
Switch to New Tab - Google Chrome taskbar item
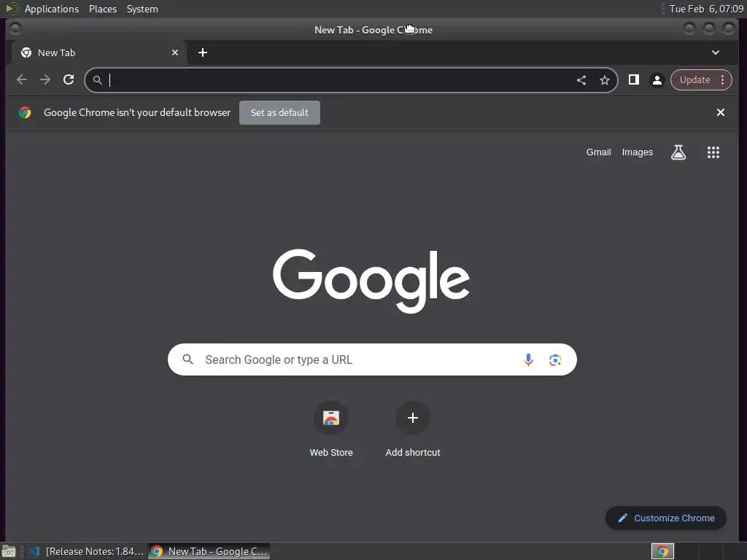pyautogui.click(x=209, y=551)
